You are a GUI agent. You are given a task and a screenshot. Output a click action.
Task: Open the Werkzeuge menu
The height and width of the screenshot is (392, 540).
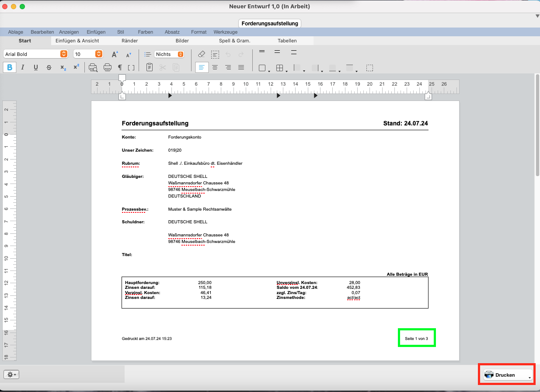point(226,32)
